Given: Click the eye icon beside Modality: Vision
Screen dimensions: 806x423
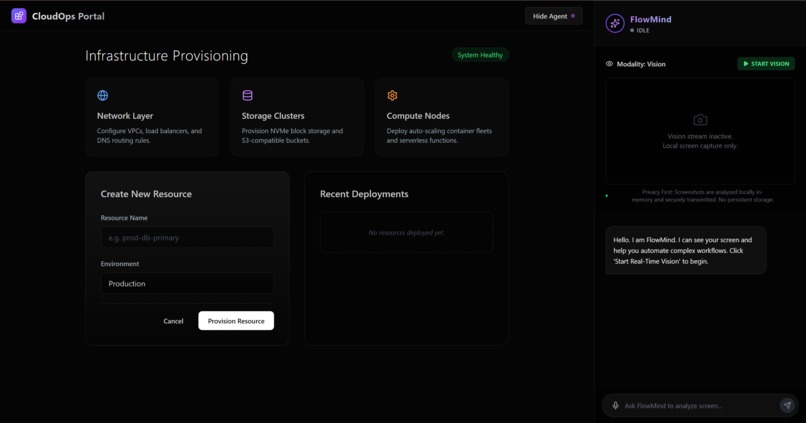Looking at the screenshot, I should (609, 64).
